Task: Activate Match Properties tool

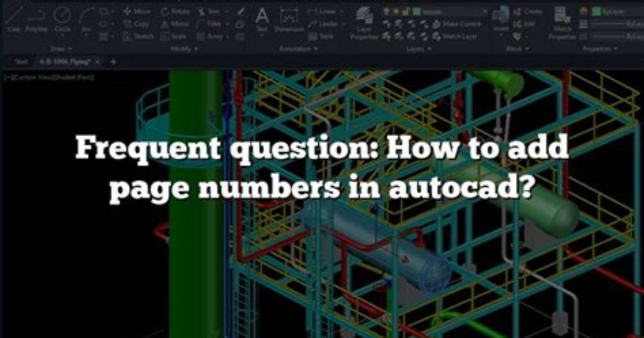Action: pos(562,23)
